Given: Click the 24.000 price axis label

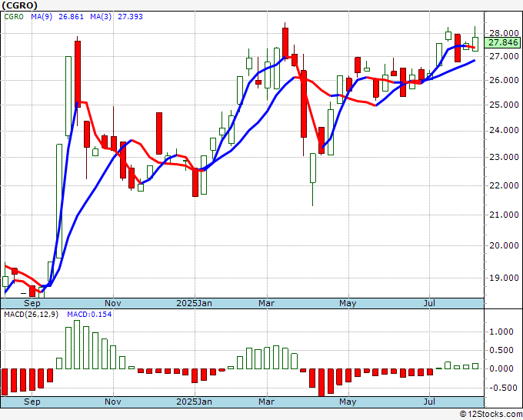Looking at the screenshot, I should click(504, 131).
